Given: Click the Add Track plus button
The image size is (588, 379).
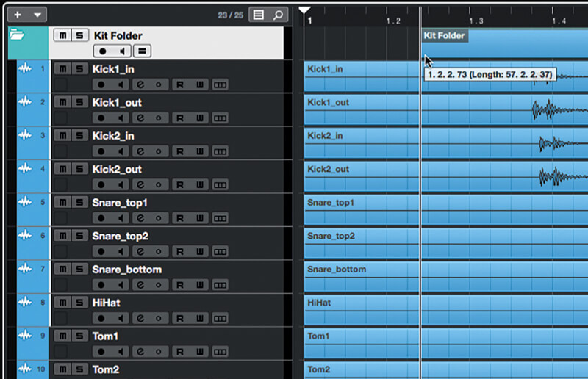Looking at the screenshot, I should 17,15.
